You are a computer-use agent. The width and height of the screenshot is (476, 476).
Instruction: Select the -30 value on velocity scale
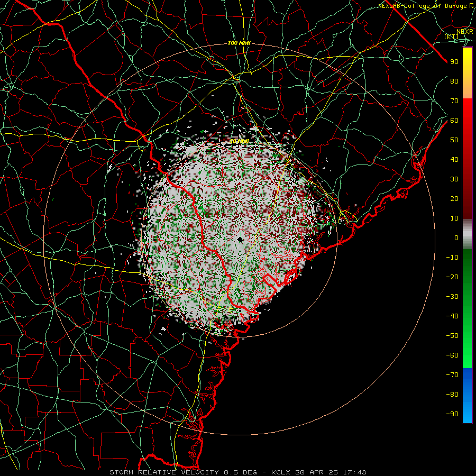[452, 297]
